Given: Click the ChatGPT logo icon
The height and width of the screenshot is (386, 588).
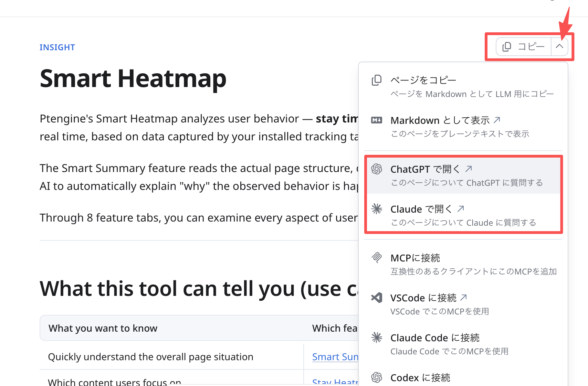Looking at the screenshot, I should [377, 169].
